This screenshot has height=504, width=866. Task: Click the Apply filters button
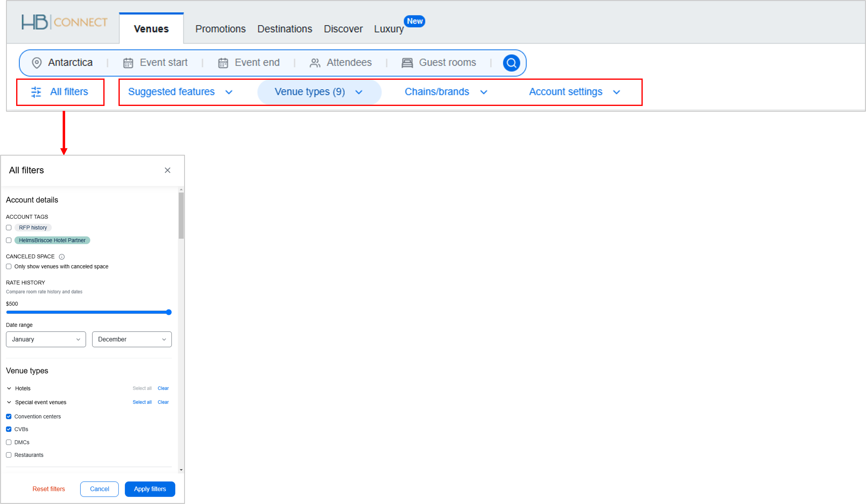(150, 489)
